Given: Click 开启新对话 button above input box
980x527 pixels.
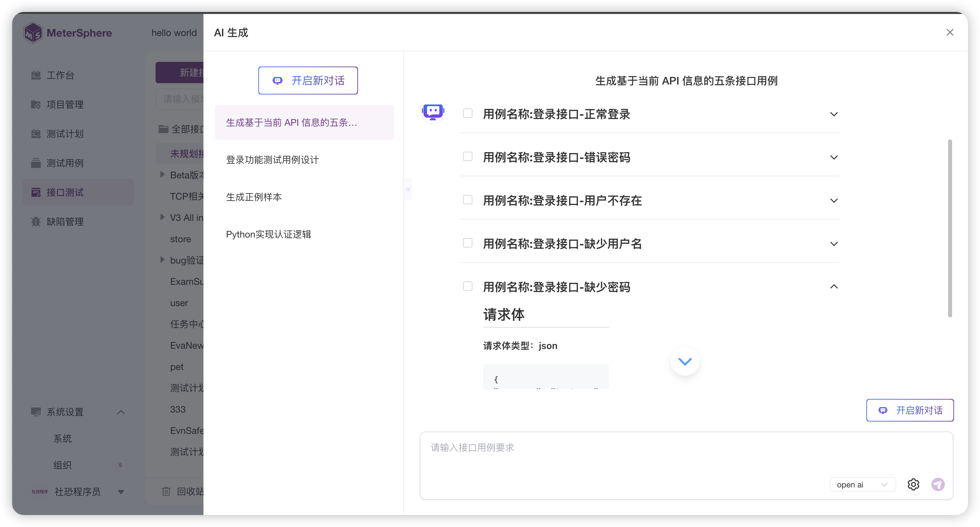Looking at the screenshot, I should 910,410.
